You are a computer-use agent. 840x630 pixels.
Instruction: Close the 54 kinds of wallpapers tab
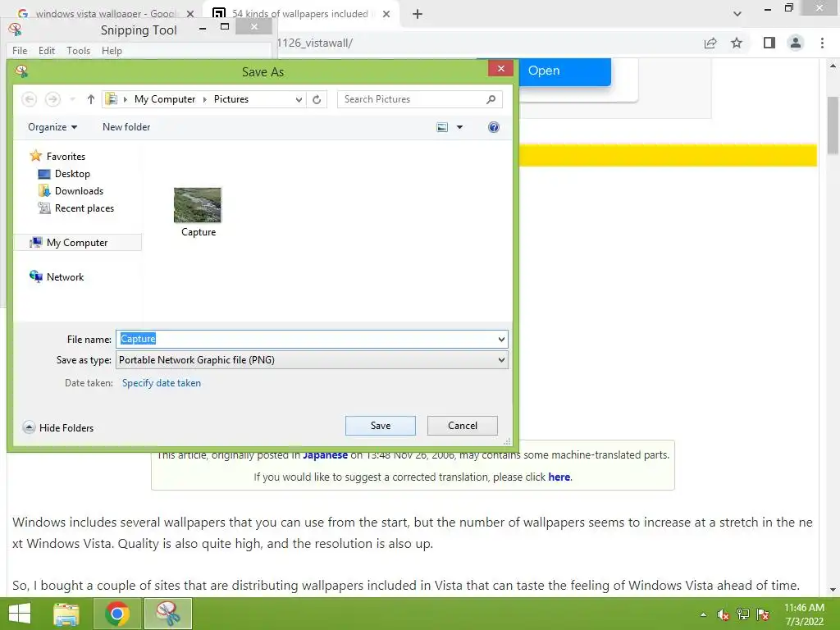pyautogui.click(x=386, y=14)
